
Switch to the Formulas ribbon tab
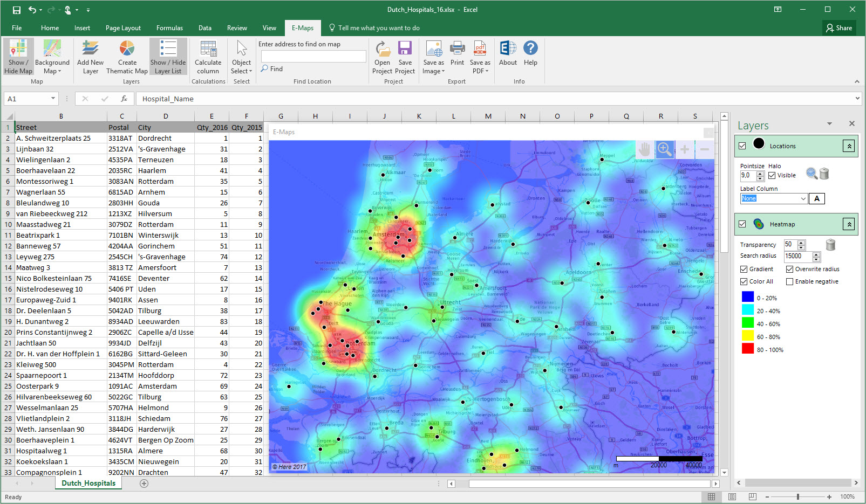click(169, 27)
